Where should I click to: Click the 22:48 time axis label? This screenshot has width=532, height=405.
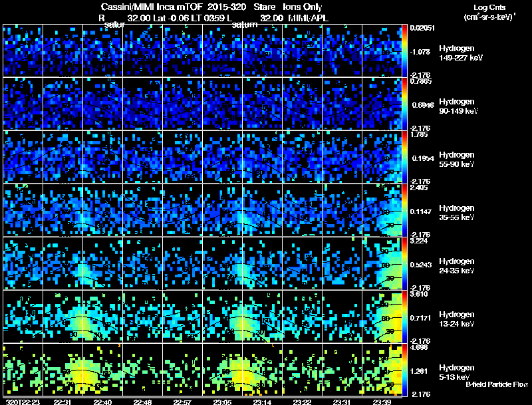coord(142,402)
